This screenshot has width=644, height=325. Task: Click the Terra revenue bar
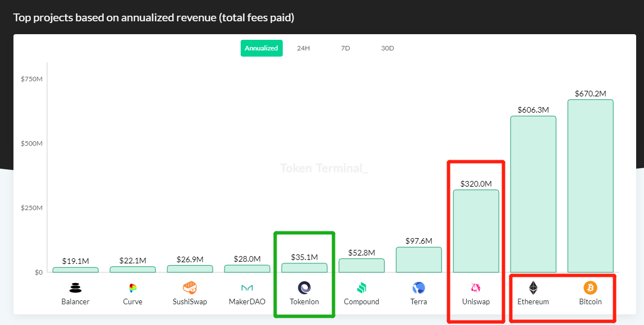(418, 260)
